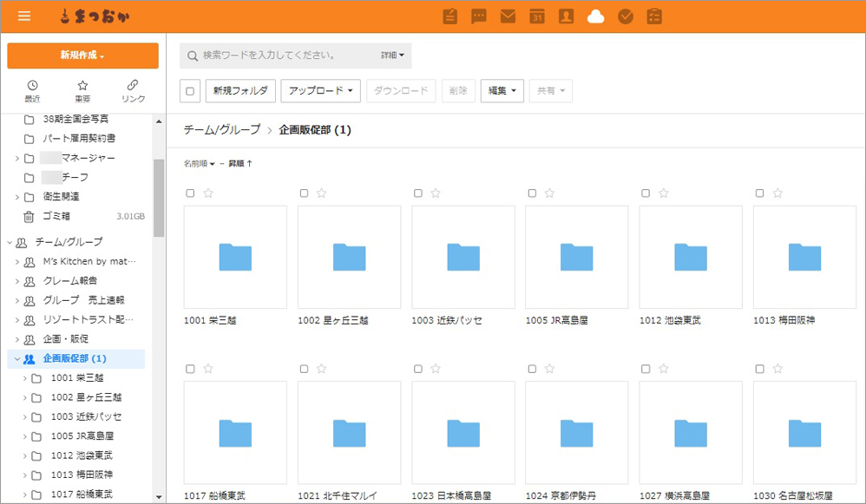Open the hamburger menu in header
The height and width of the screenshot is (504, 866).
tap(23, 16)
